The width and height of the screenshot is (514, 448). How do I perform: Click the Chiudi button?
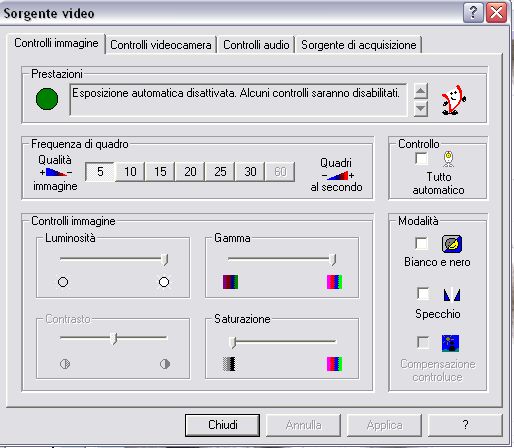(222, 425)
